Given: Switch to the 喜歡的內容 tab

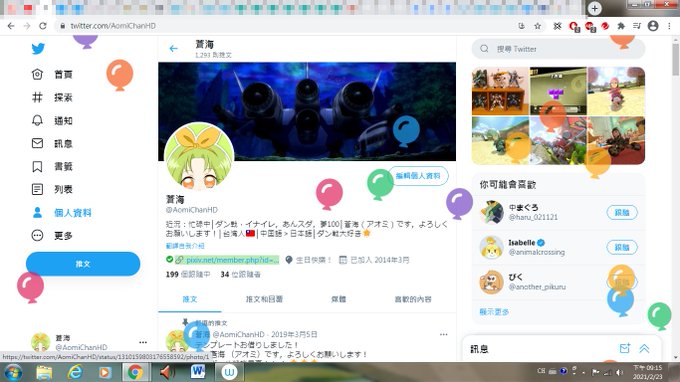Looking at the screenshot, I should 413,299.
